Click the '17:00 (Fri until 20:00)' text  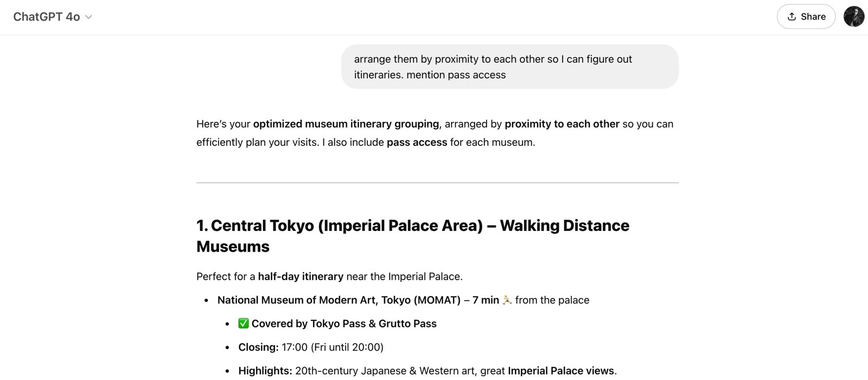tap(332, 347)
